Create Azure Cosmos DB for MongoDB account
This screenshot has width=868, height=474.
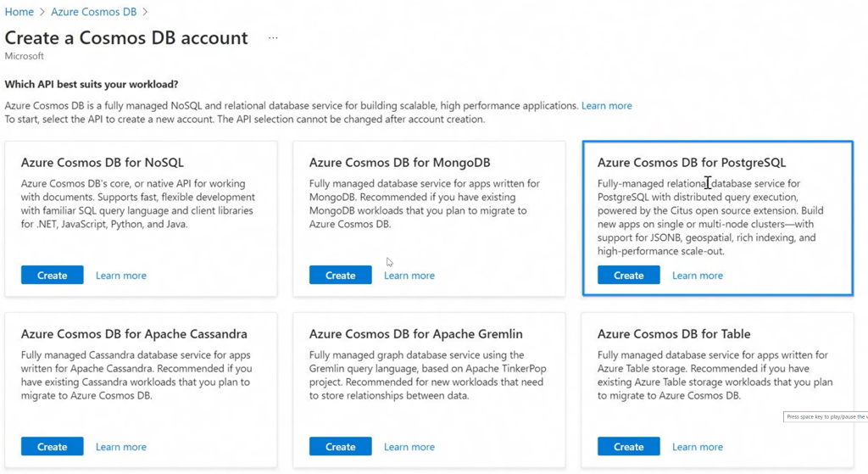coord(340,276)
